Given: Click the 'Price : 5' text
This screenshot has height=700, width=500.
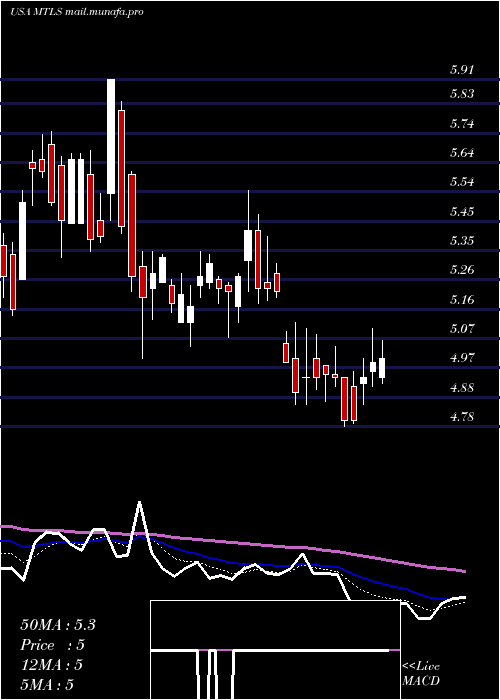Looking at the screenshot, I should click(x=52, y=645).
